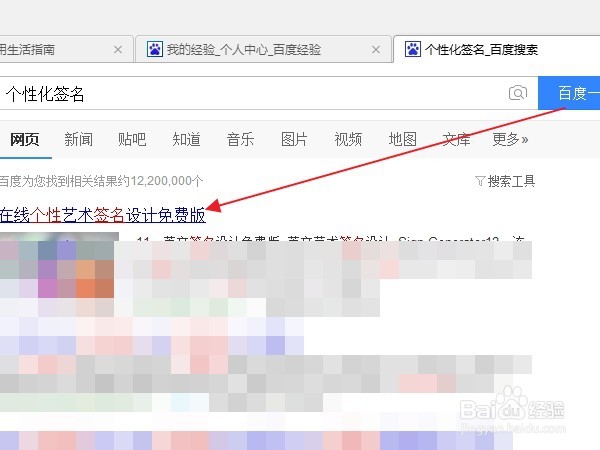The height and width of the screenshot is (450, 600).
Task: Click the paw favicon on 个性化签名 tab
Action: pos(412,49)
